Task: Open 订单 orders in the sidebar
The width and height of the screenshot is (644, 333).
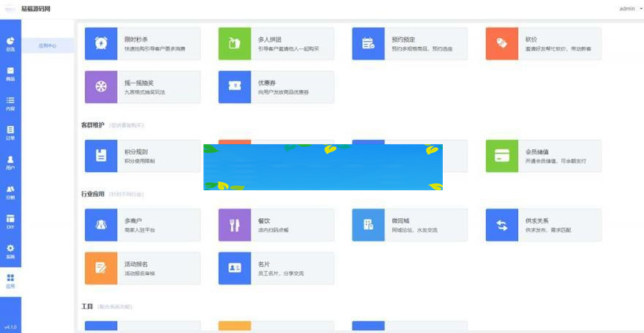Action: 10,132
